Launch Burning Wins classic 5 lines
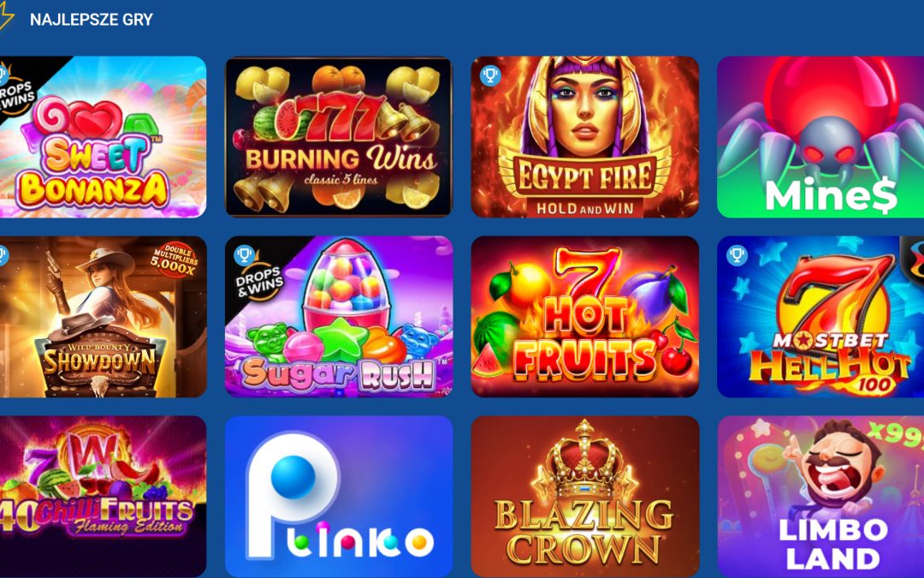The height and width of the screenshot is (578, 924). pyautogui.click(x=339, y=137)
